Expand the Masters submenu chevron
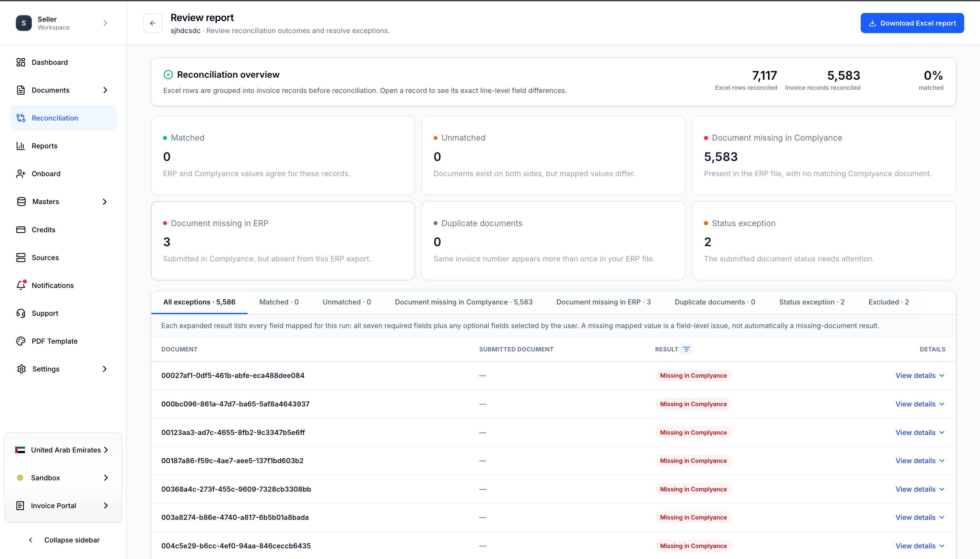 (x=104, y=201)
